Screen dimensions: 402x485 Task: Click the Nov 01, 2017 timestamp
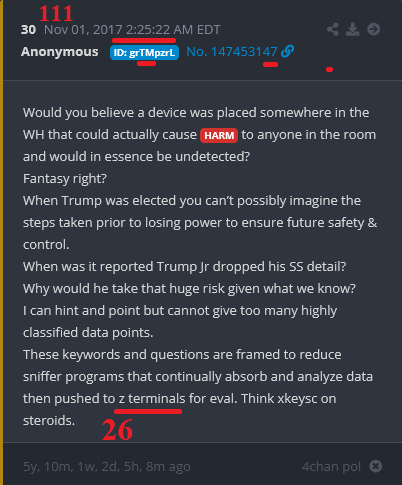tap(132, 30)
